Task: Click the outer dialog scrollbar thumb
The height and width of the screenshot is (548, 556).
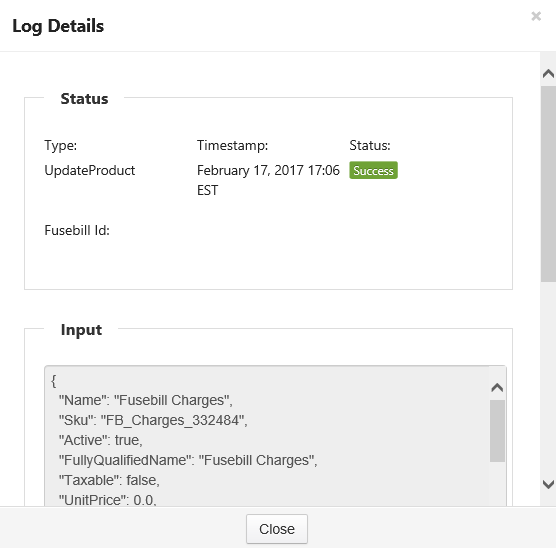Action: tap(548, 184)
